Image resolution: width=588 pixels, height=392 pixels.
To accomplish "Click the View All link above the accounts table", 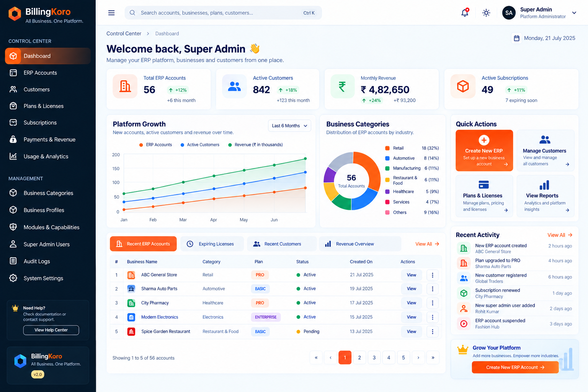I will tap(427, 244).
